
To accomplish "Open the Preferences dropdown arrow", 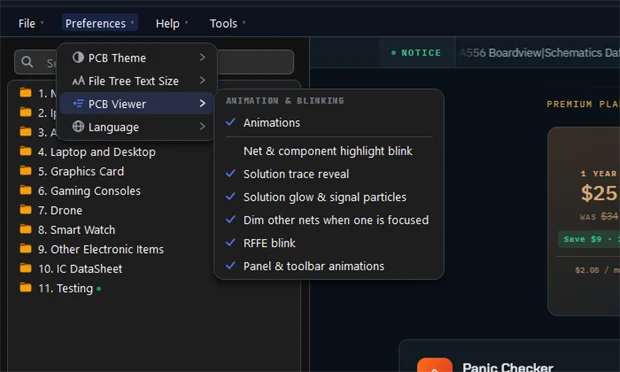I will pyautogui.click(x=132, y=23).
